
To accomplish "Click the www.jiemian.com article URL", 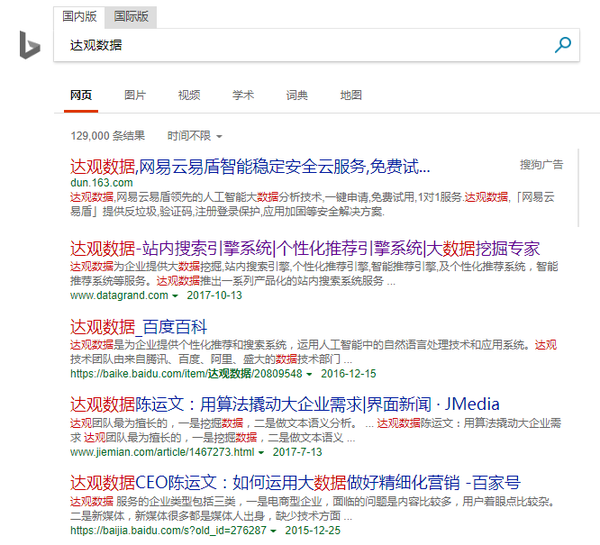I will pyautogui.click(x=162, y=452).
